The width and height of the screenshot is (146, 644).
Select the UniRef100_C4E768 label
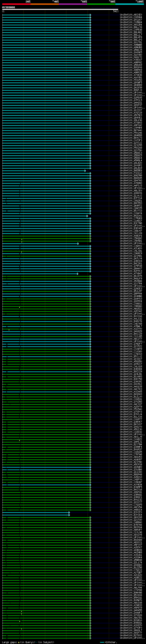click(x=131, y=324)
